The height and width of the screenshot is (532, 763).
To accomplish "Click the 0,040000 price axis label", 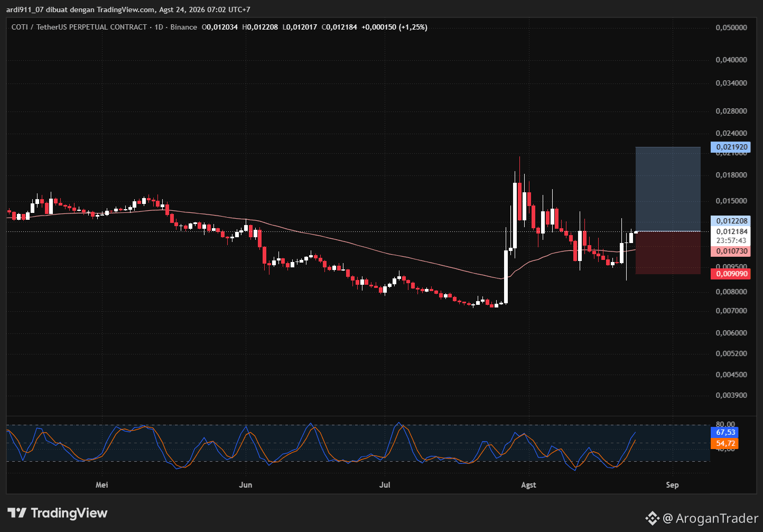I will click(731, 60).
